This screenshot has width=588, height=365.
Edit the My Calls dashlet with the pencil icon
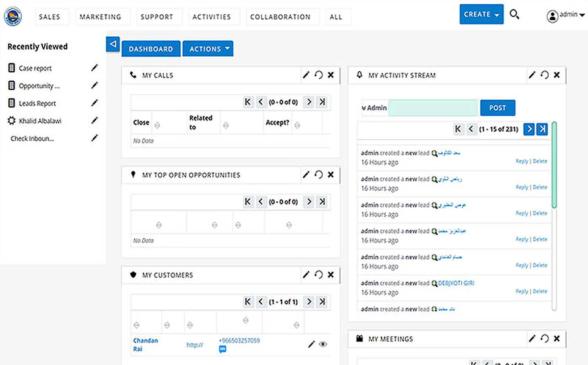[306, 75]
